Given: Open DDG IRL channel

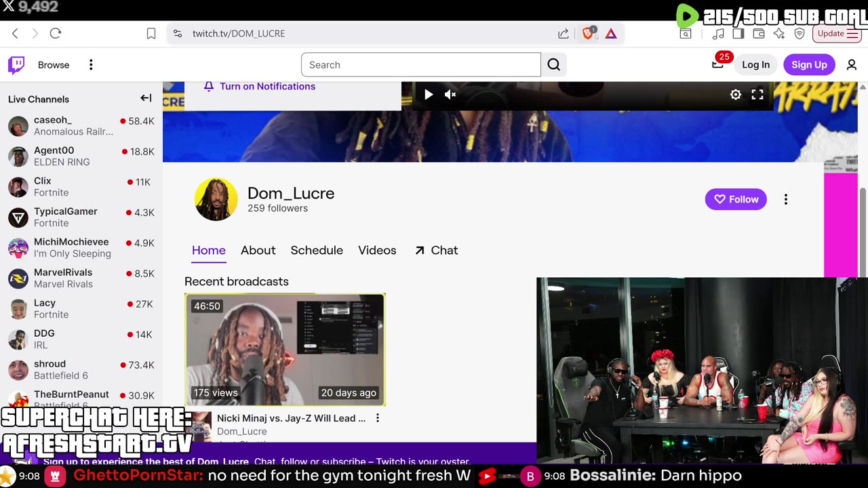Looking at the screenshot, I should pyautogui.click(x=81, y=339).
